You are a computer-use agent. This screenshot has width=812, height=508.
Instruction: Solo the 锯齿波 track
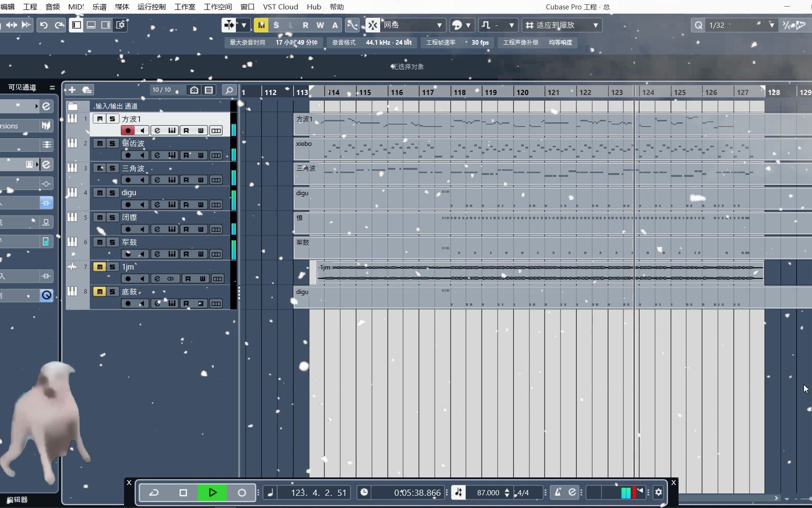point(112,143)
